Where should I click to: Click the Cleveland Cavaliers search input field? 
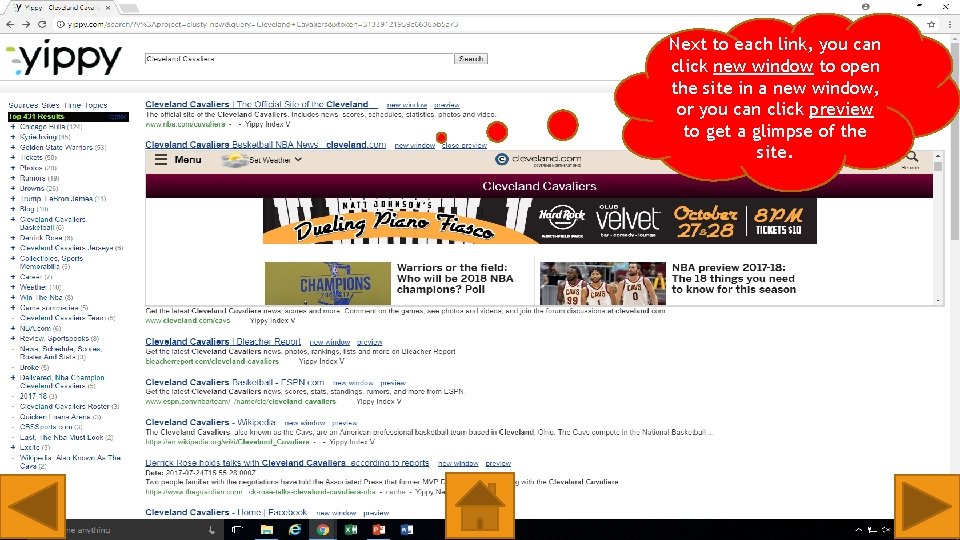299,59
